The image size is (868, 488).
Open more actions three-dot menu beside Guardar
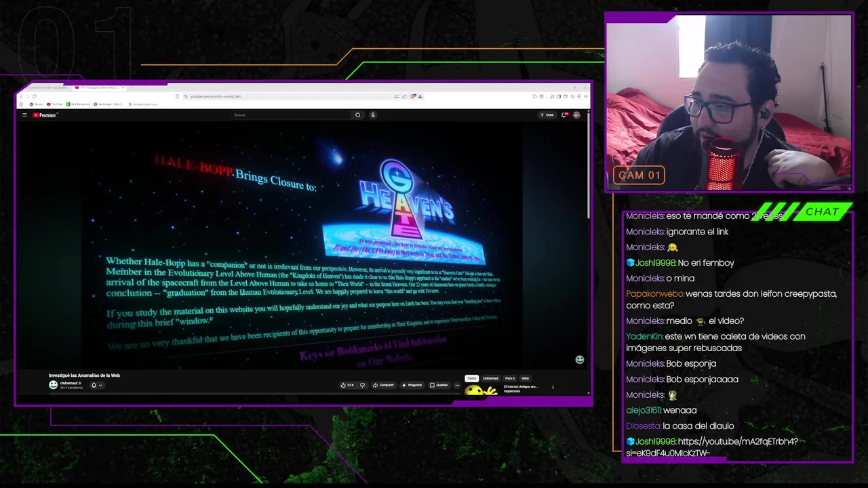(x=457, y=385)
